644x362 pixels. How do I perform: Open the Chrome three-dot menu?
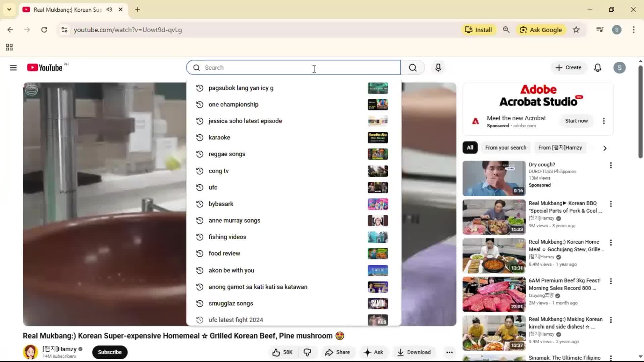(634, 29)
